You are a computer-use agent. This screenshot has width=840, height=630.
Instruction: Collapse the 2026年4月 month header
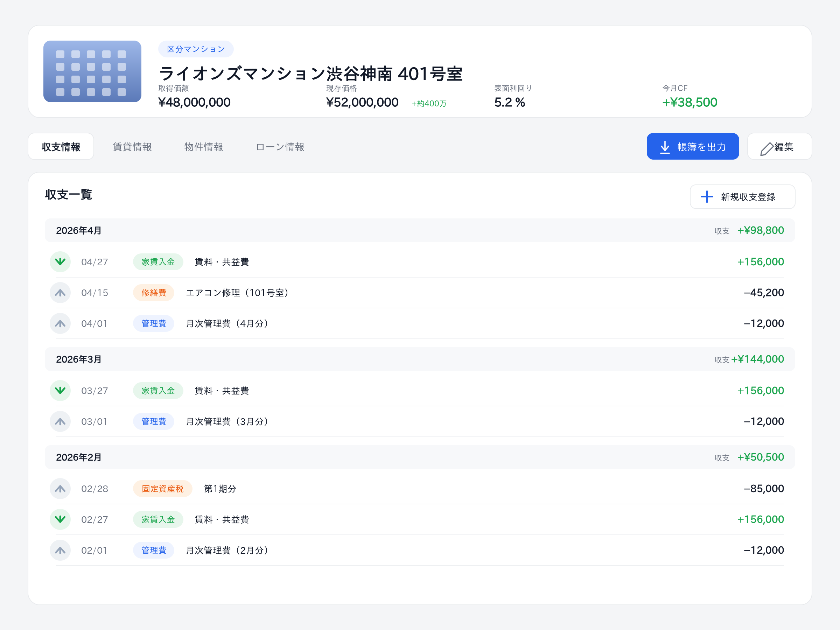pyautogui.click(x=420, y=231)
